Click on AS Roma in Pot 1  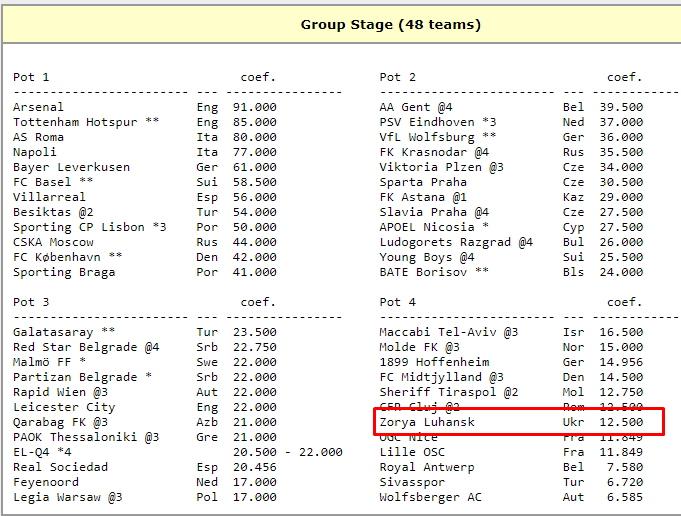pos(38,137)
